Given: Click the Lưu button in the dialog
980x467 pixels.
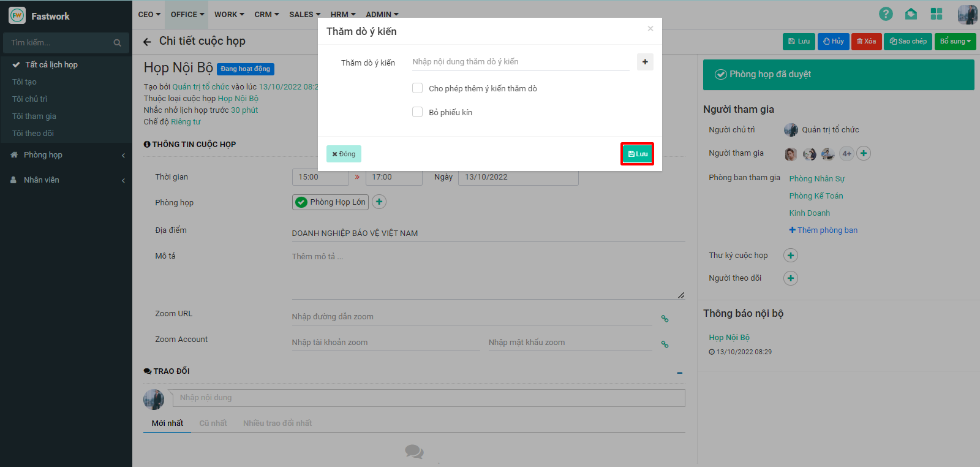Looking at the screenshot, I should click(637, 154).
